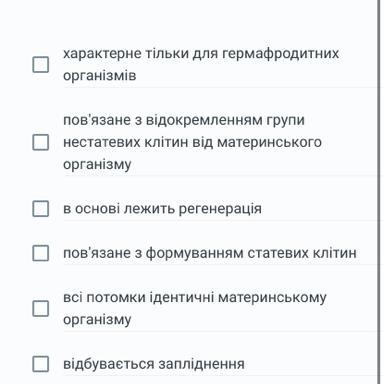Click the word 'гермафродитних' in the first answer
This screenshot has width=383, height=384.
point(280,54)
